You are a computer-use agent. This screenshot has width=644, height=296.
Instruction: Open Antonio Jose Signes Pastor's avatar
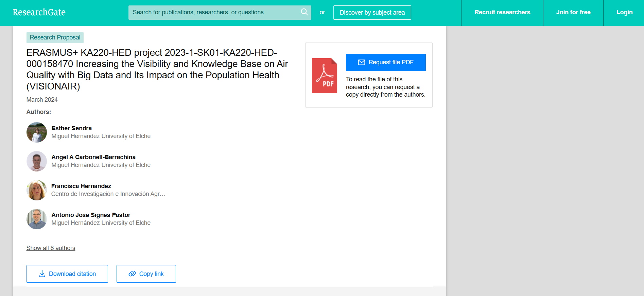click(37, 219)
